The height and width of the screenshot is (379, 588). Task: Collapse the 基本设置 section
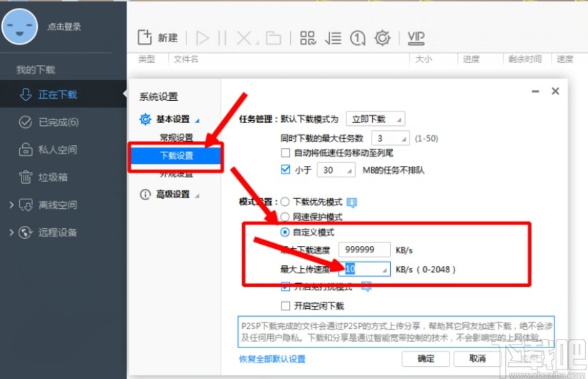click(x=197, y=120)
